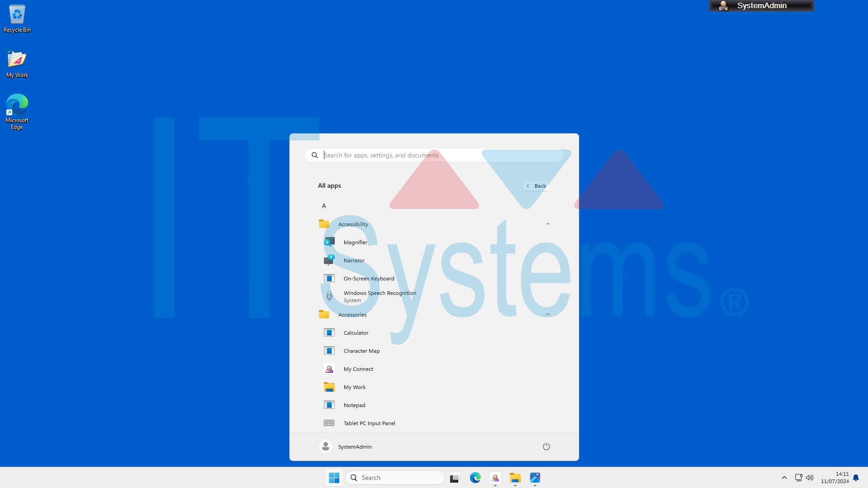Viewport: 868px width, 488px height.
Task: Open Calculator under Accessories
Action: point(356,332)
